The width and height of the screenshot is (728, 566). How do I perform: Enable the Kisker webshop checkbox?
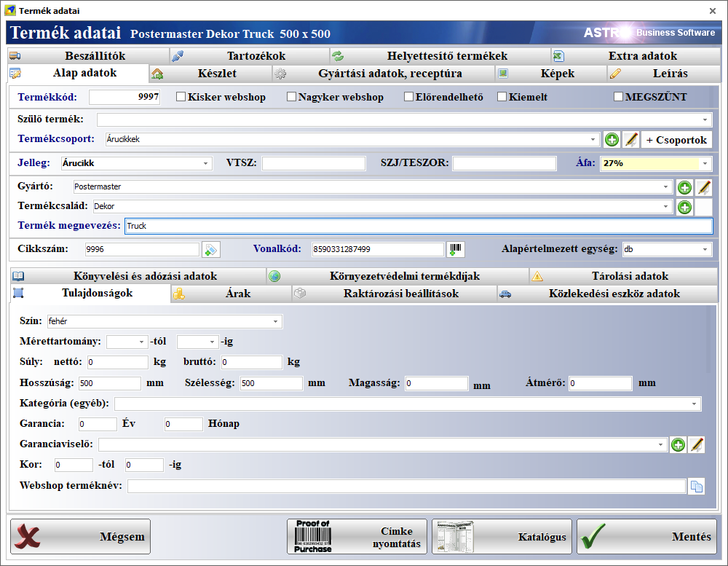[181, 97]
